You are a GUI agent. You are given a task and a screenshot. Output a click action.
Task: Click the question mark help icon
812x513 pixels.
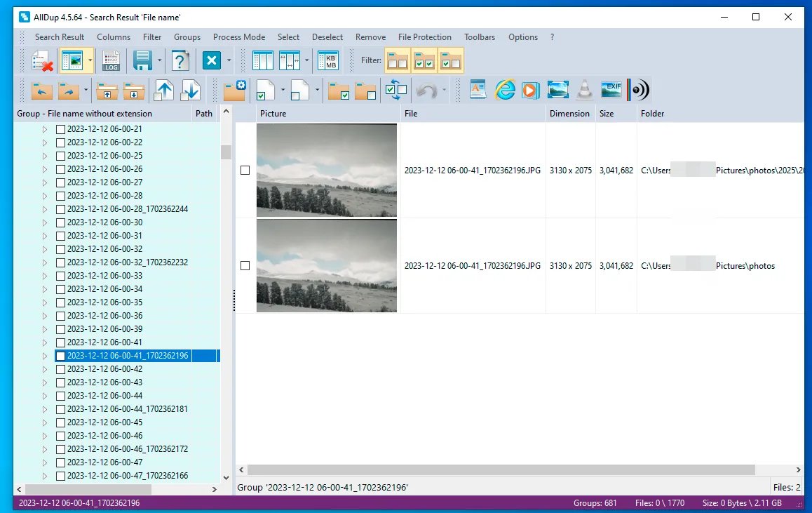point(180,61)
